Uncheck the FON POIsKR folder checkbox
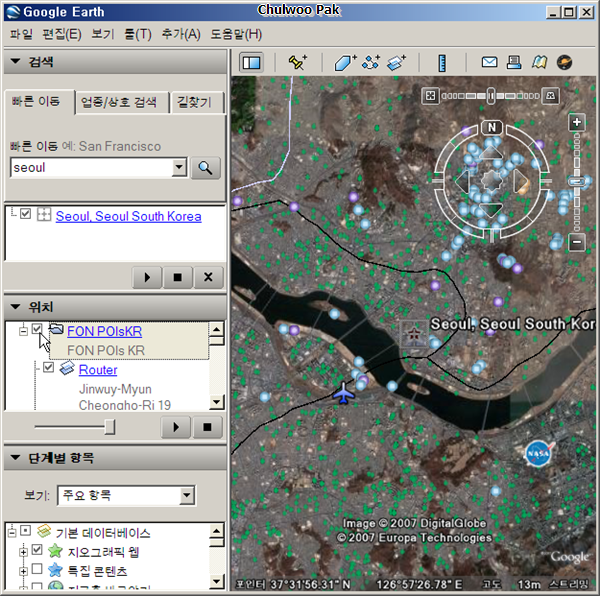The height and width of the screenshot is (596, 600). coord(37,329)
